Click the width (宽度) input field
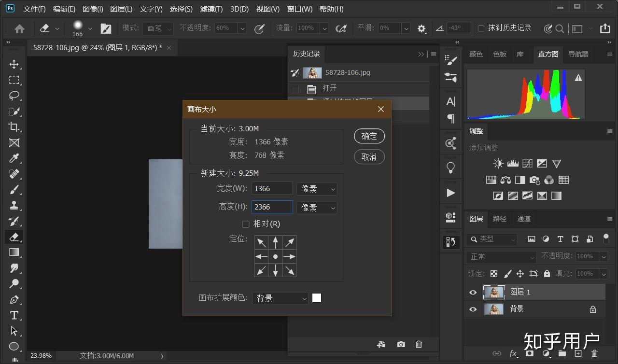The width and height of the screenshot is (618, 364). pyautogui.click(x=272, y=189)
